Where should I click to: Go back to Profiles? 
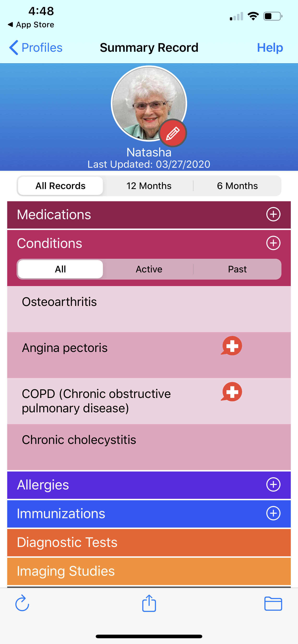click(x=36, y=47)
